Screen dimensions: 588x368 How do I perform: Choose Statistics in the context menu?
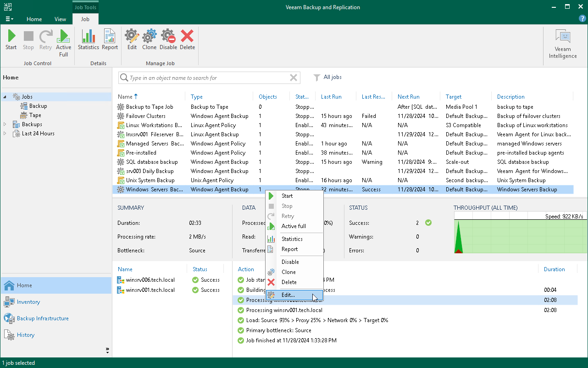(x=294, y=239)
